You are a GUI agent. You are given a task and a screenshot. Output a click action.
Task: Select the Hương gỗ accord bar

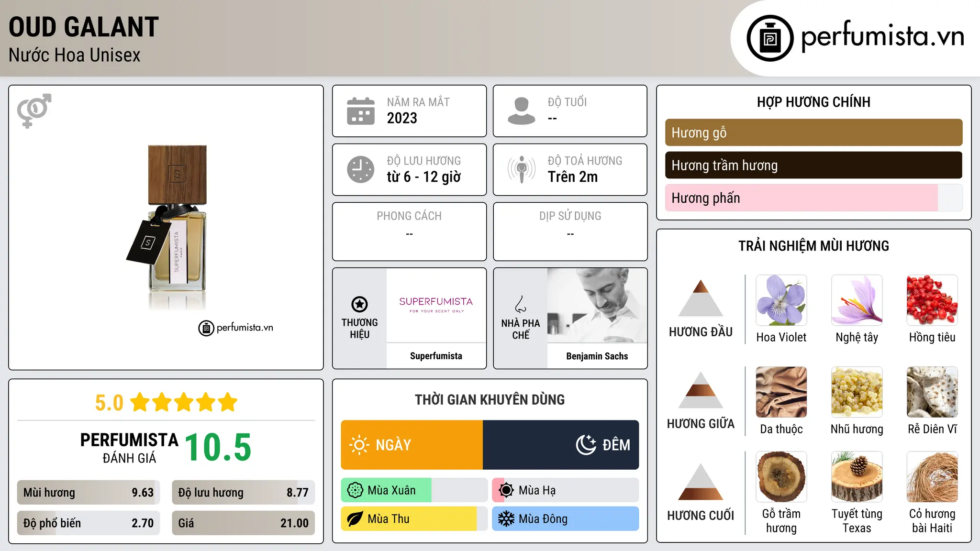(813, 132)
